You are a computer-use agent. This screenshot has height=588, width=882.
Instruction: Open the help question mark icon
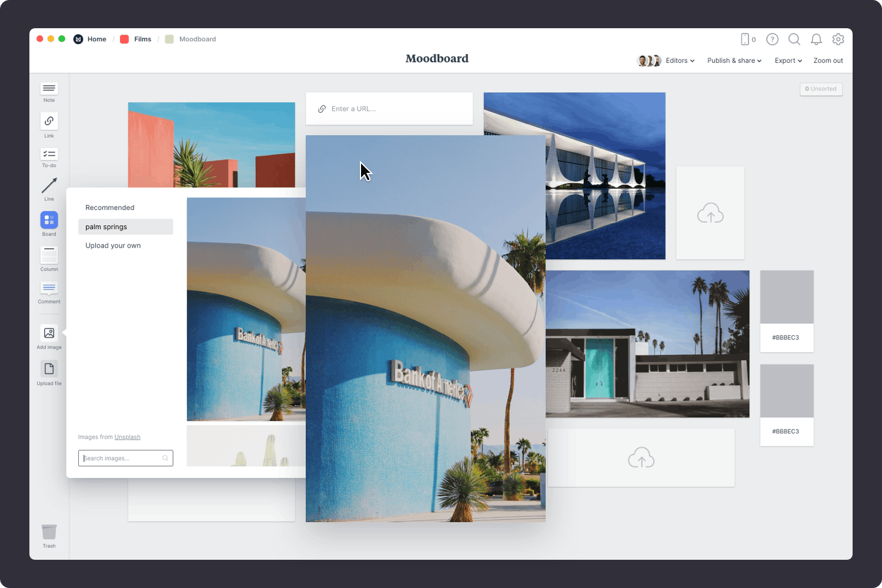[x=772, y=39]
